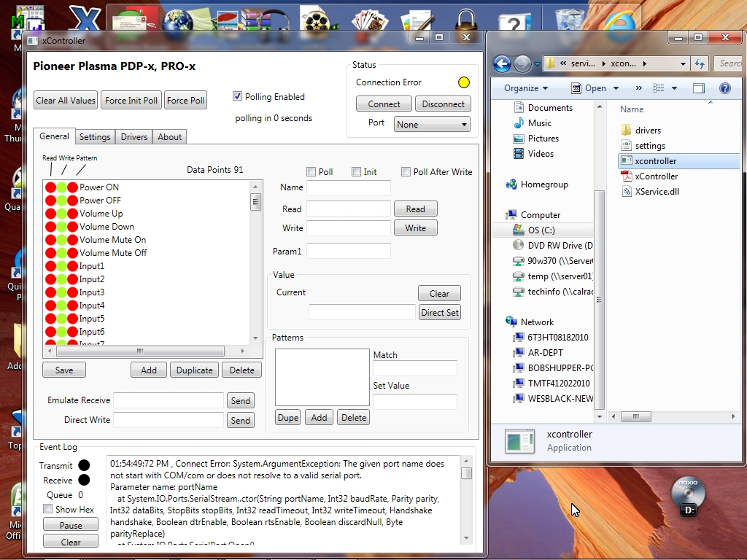
Task: Click the Name input field
Action: click(349, 187)
